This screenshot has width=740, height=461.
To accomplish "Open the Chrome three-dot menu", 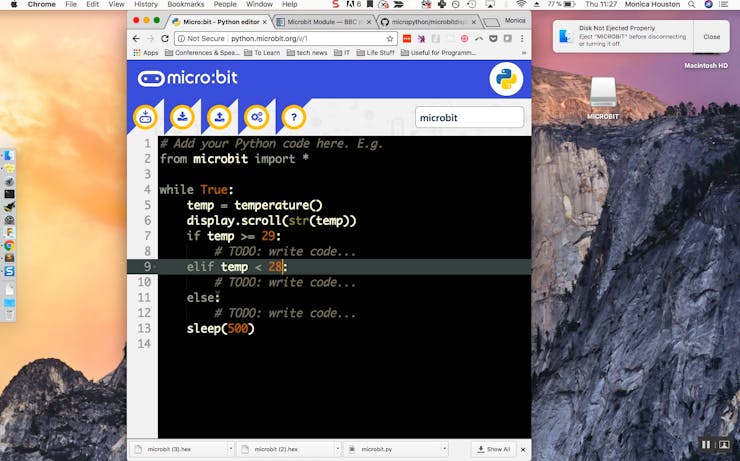I will (522, 39).
